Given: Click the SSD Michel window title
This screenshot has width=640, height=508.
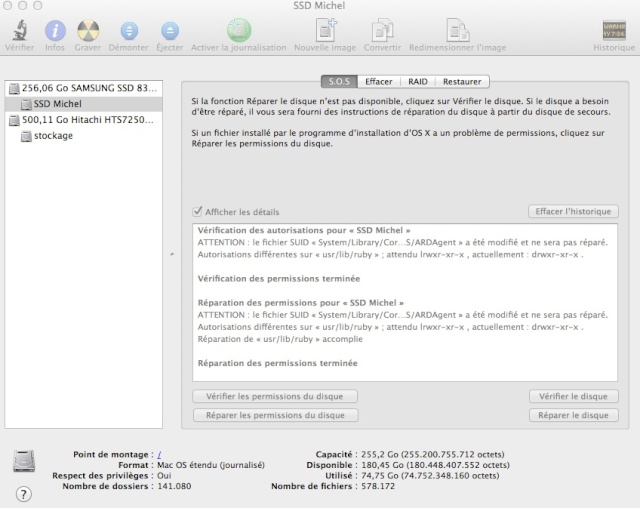Looking at the screenshot, I should pyautogui.click(x=319, y=6).
